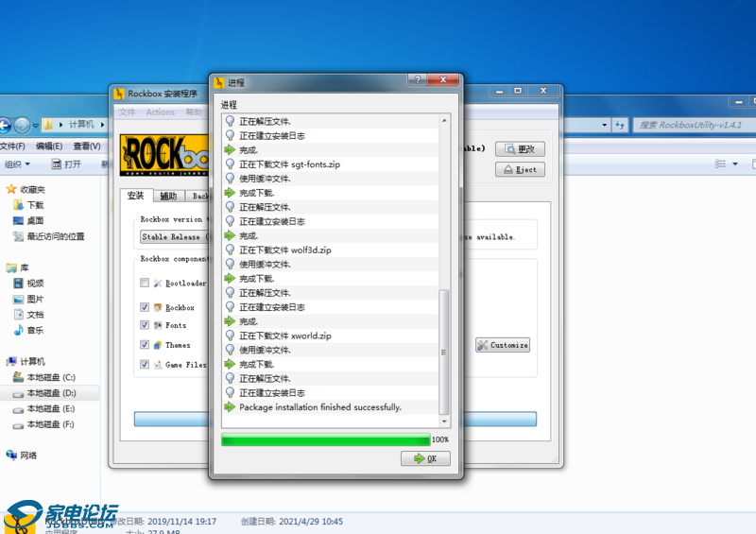Screen dimensions: 756x534
Task: Open 最近访问的位置 in navigation pane
Action: coord(56,236)
